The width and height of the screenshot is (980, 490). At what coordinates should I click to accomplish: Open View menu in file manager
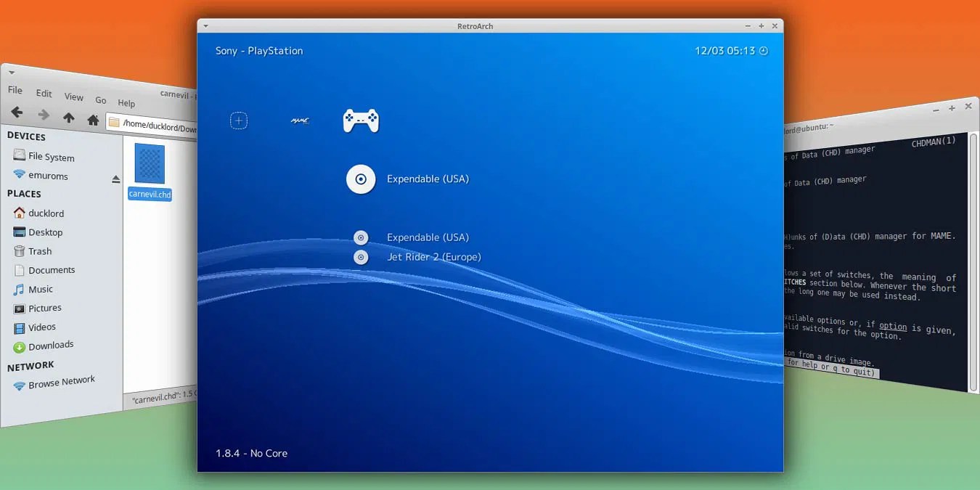click(74, 97)
